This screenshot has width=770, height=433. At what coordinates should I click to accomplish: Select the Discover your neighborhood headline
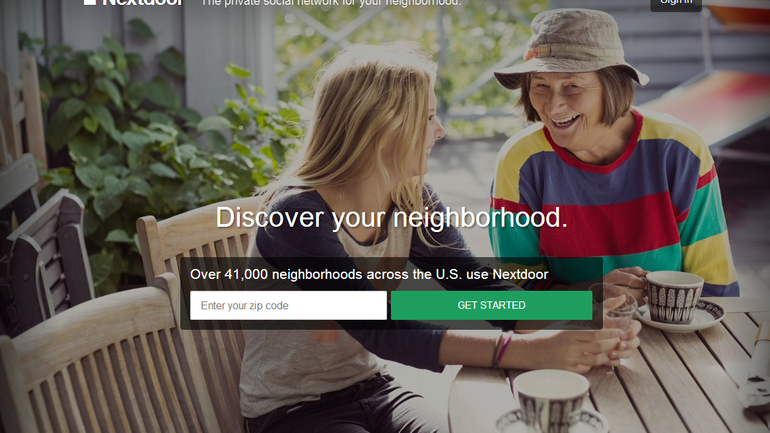[x=391, y=217]
